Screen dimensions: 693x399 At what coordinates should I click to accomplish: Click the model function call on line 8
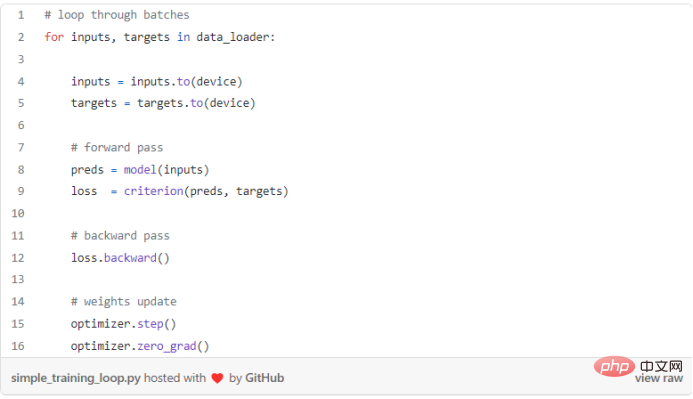(x=140, y=170)
